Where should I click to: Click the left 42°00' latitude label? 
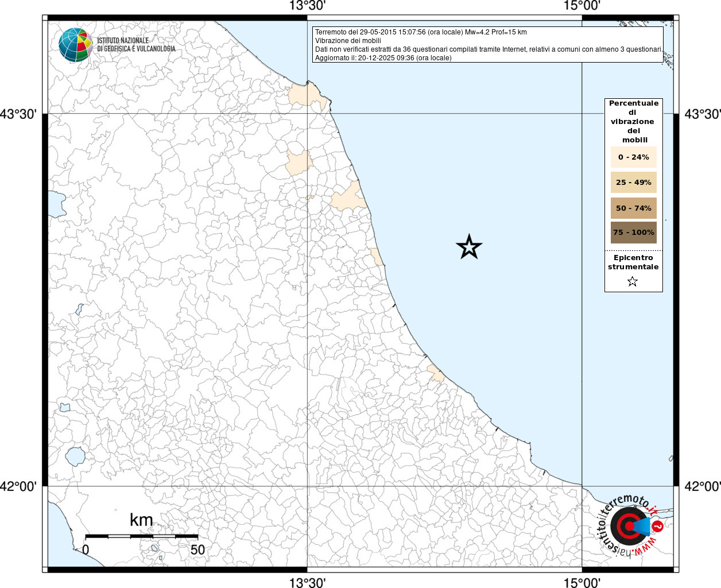18,486
